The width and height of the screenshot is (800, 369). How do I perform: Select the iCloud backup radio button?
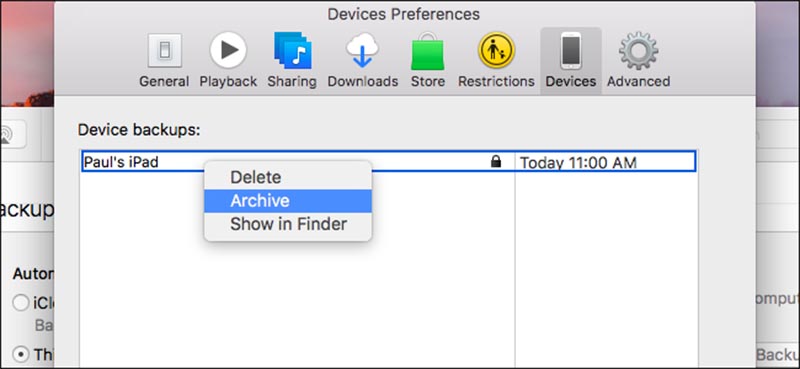click(x=21, y=303)
